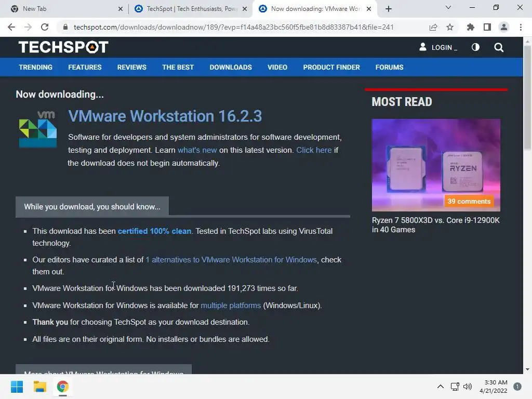Click scrollbar down arrow
Screen dimensions: 532x399
click(x=527, y=369)
